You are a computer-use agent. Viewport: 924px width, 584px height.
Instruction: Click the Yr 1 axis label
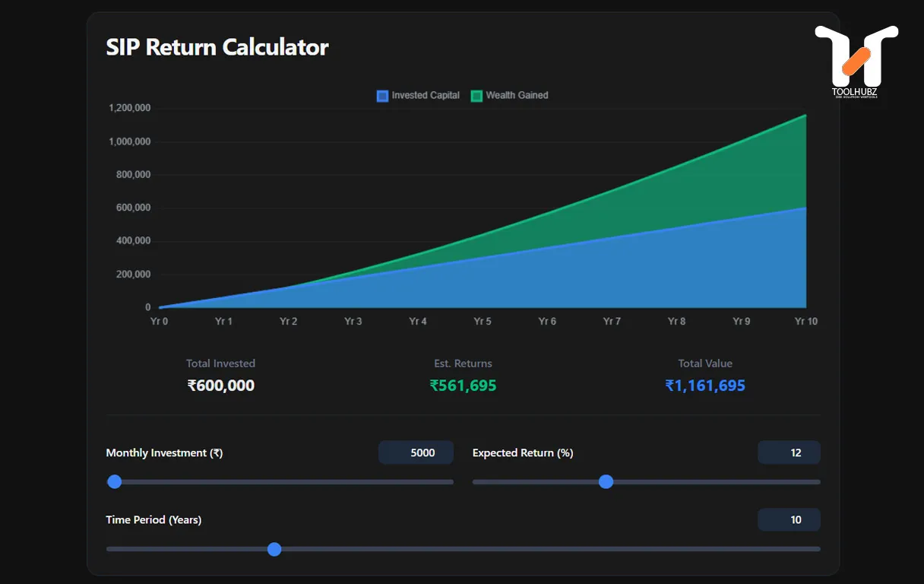pos(223,322)
